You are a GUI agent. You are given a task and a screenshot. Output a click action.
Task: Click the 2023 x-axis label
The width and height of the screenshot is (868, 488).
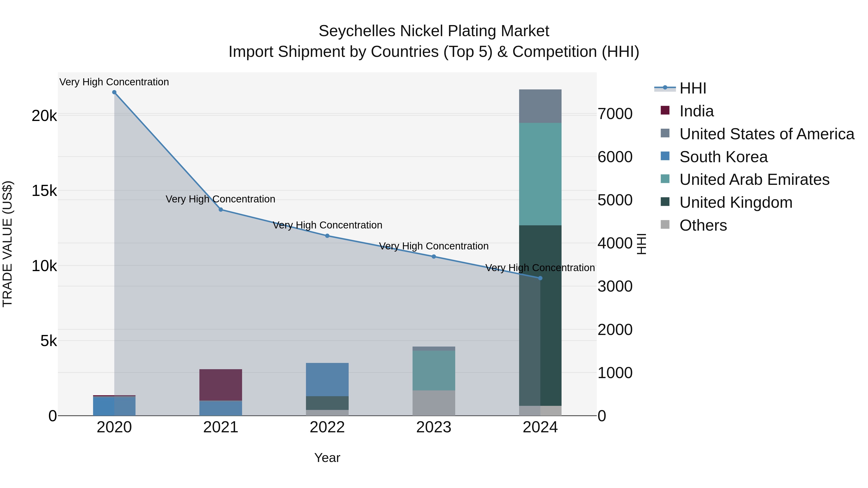434,427
